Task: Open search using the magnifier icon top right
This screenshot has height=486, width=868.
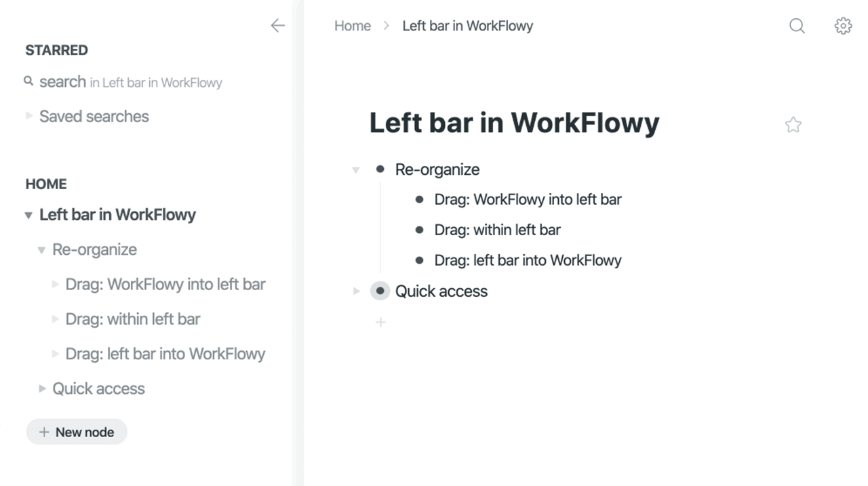Action: (x=797, y=26)
